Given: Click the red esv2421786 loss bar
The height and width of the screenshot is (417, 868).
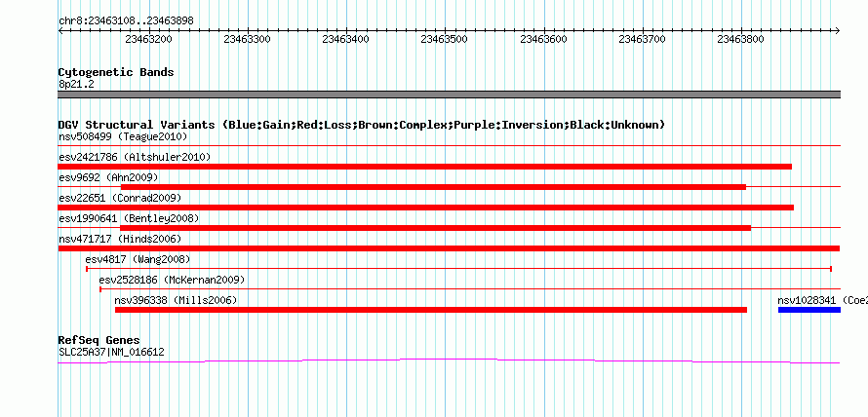Looking at the screenshot, I should [x=424, y=167].
